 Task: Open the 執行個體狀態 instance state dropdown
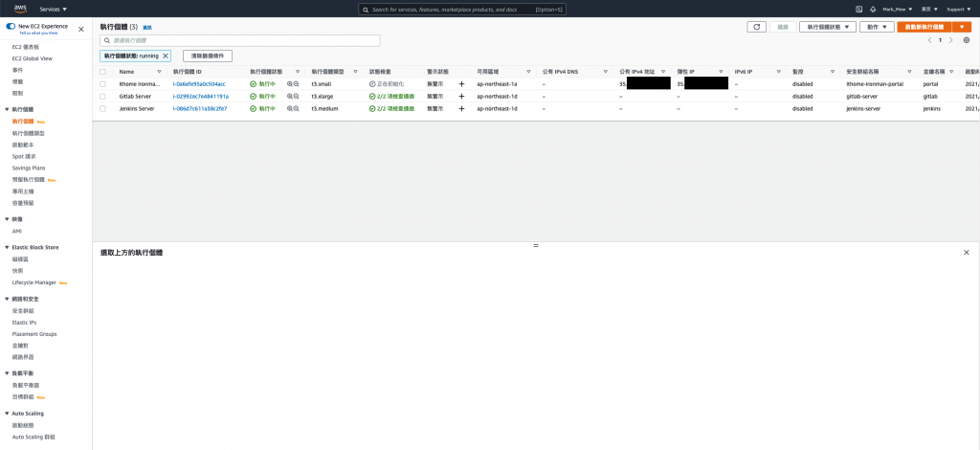coord(828,27)
